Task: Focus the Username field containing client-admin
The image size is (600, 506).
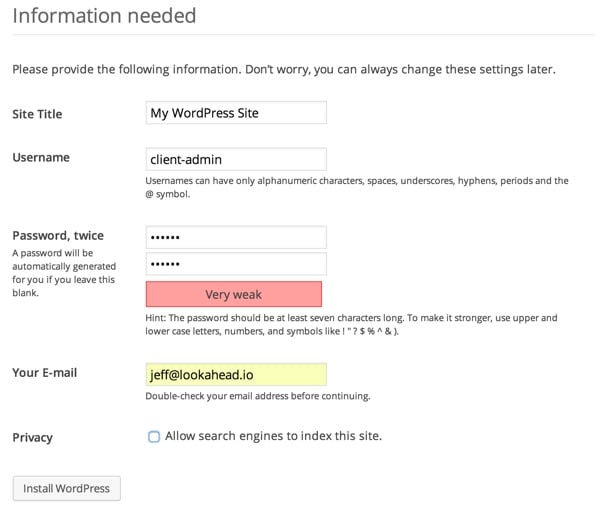Action: (236, 159)
